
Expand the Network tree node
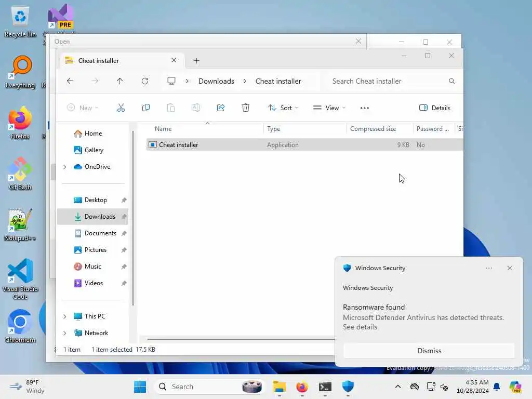[64, 333]
